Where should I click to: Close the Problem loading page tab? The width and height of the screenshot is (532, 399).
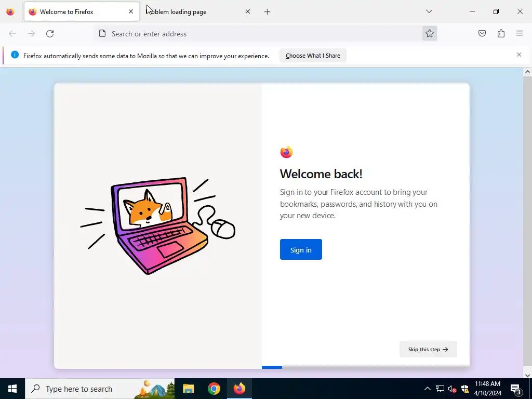coord(248,11)
